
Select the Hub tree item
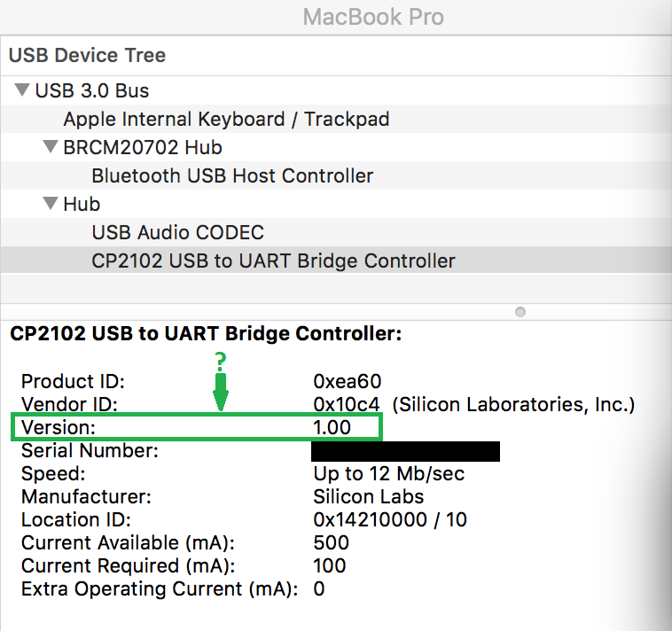click(82, 204)
